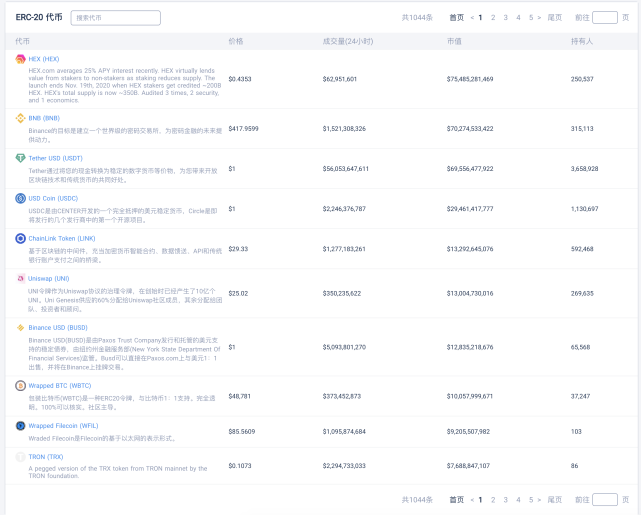
Task: Open the BNB (BNB) token link
Action: point(44,118)
